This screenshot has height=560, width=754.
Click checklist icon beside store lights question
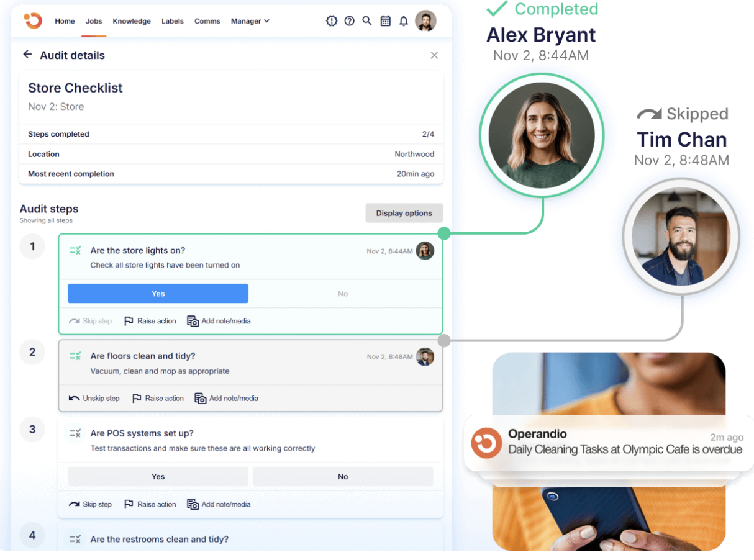pos(75,251)
